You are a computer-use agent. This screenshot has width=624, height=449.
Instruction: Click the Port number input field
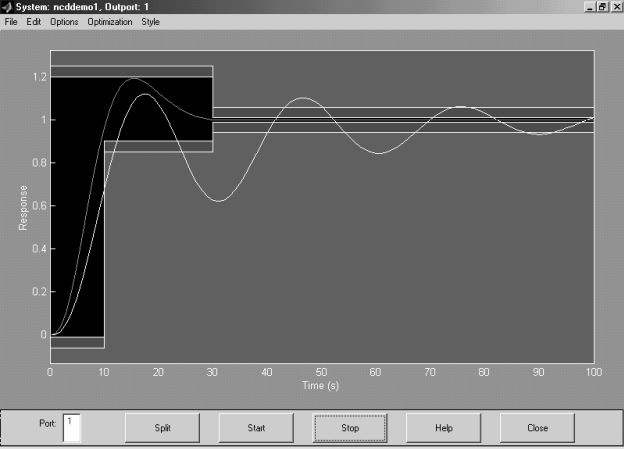pos(72,428)
